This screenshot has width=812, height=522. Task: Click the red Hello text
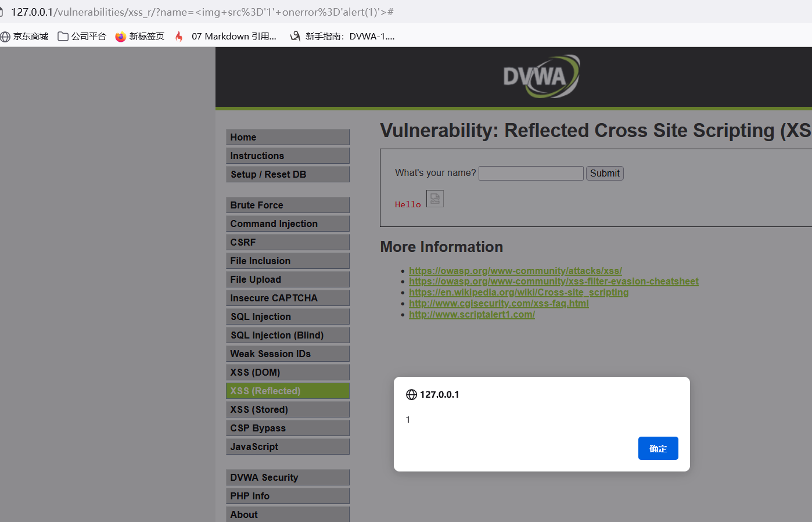click(x=408, y=204)
